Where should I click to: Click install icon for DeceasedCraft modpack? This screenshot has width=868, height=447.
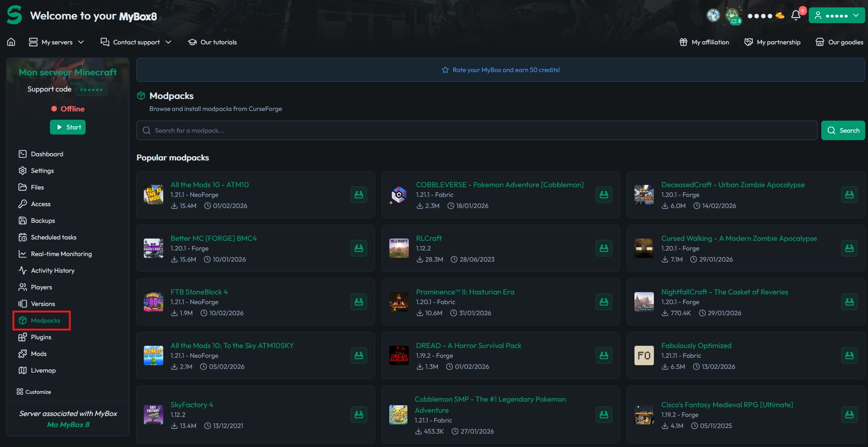[849, 195]
